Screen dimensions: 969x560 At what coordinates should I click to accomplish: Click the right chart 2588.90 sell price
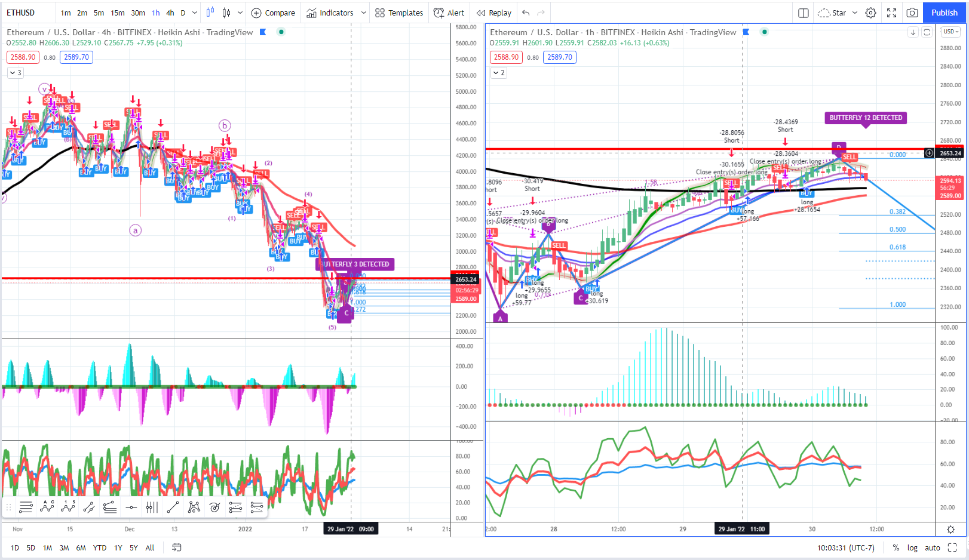click(x=507, y=57)
